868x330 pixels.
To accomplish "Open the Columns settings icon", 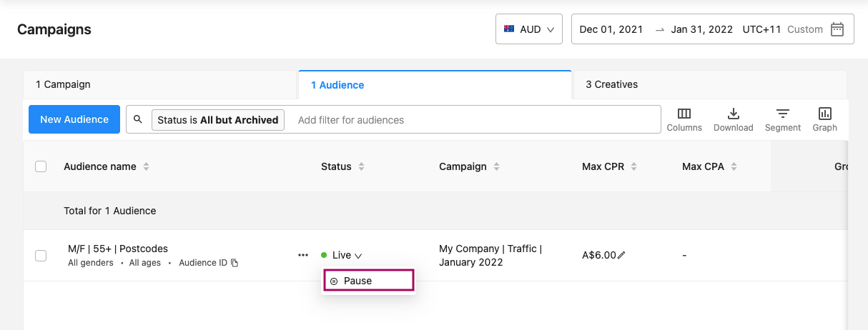I will pos(684,114).
